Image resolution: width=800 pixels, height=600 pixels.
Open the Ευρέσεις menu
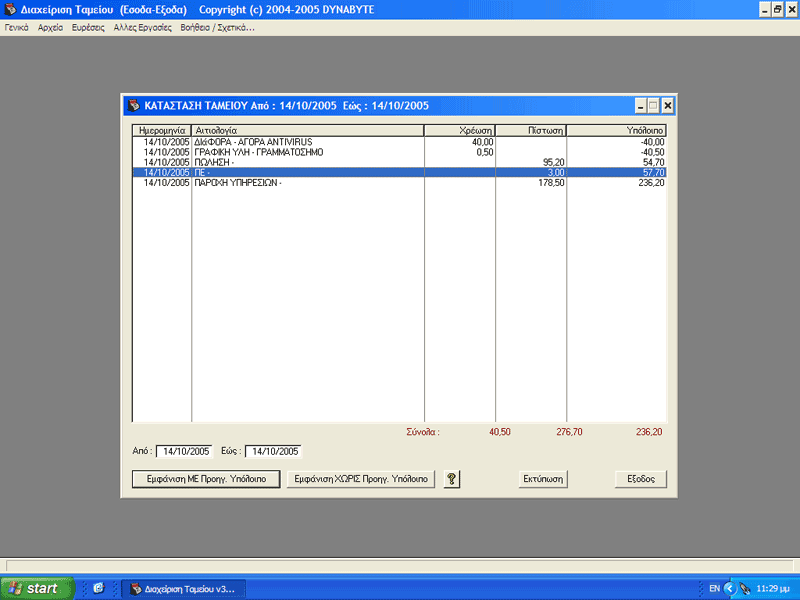click(x=88, y=28)
